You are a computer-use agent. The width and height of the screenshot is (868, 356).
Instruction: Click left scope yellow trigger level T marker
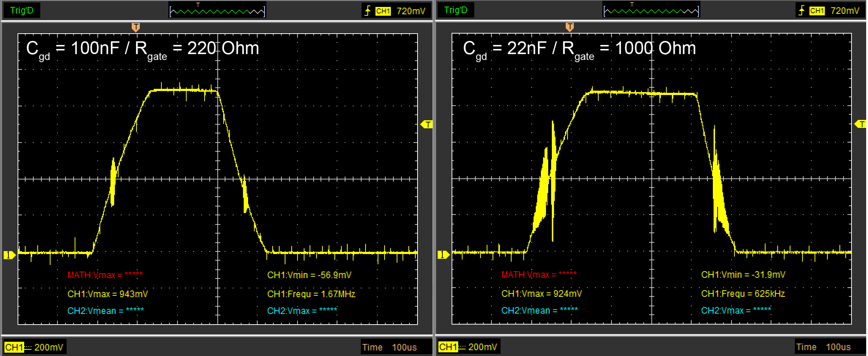[x=427, y=125]
